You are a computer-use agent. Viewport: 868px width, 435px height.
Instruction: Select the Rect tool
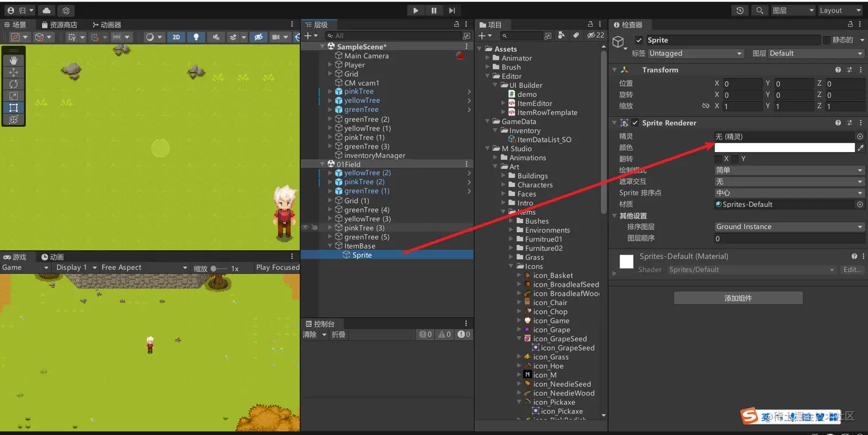pos(14,107)
